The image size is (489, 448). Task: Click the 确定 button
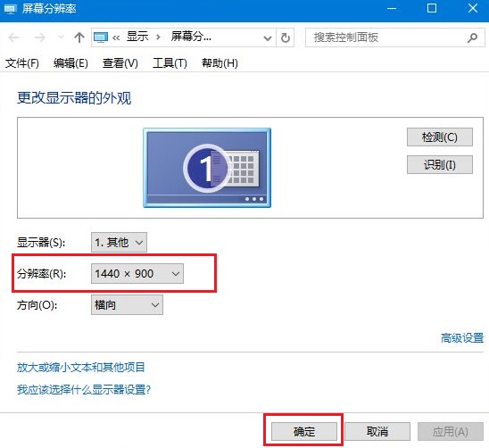coord(304,431)
